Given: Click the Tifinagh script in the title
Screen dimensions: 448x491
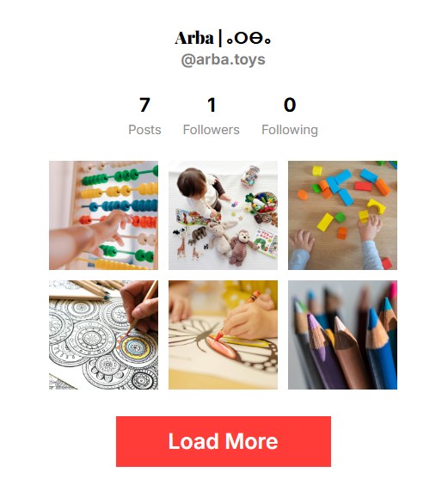Looking at the screenshot, I should [249, 39].
